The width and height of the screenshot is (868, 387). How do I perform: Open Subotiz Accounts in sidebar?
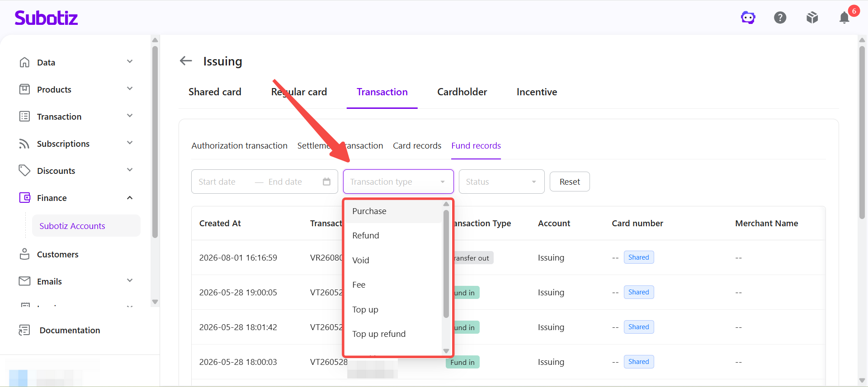point(86,226)
